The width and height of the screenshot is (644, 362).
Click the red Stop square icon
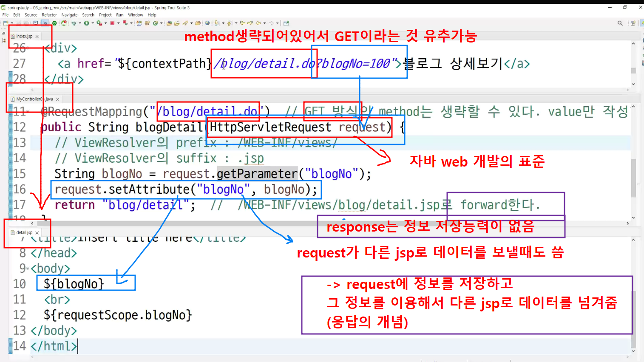pos(112,23)
